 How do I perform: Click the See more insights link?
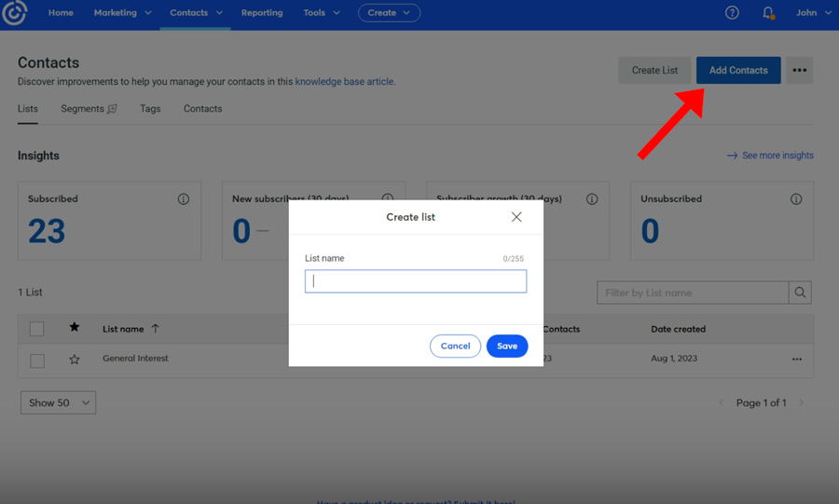pos(777,156)
